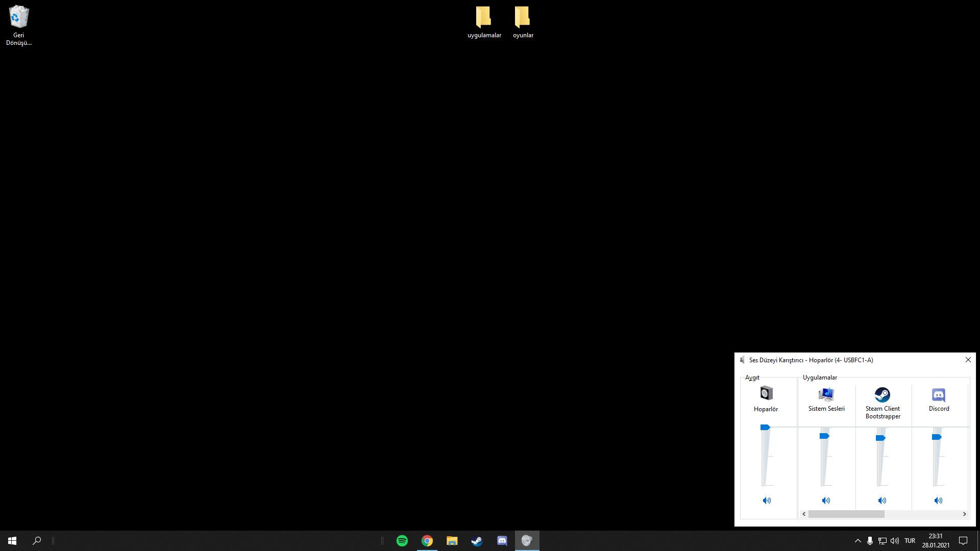The height and width of the screenshot is (551, 980).
Task: Mute the Hoparlör device
Action: coord(767,500)
